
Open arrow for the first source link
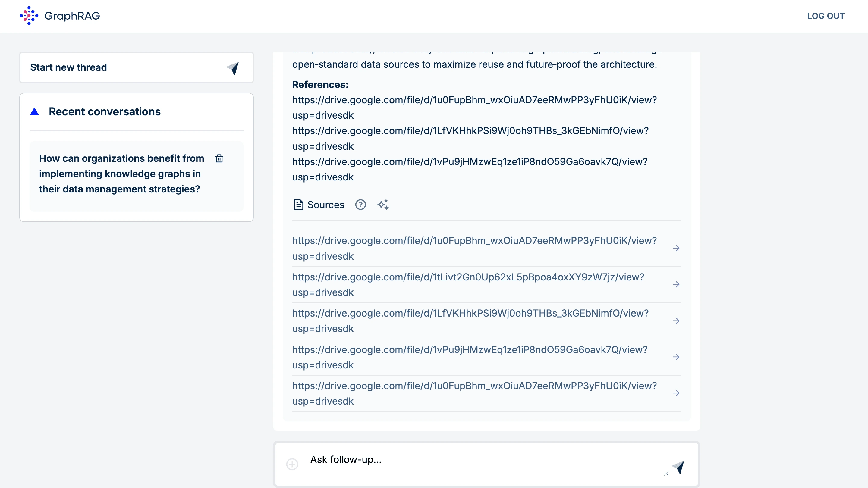[676, 248]
